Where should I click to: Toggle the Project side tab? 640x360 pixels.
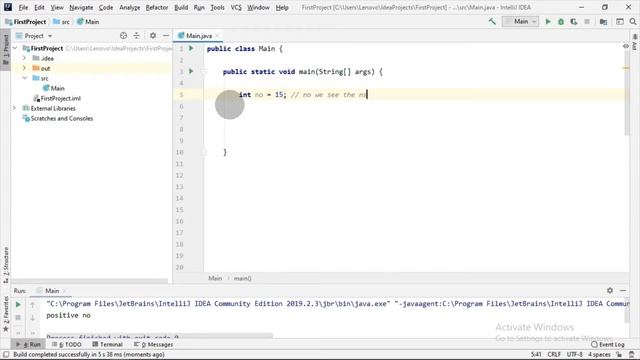6,49
